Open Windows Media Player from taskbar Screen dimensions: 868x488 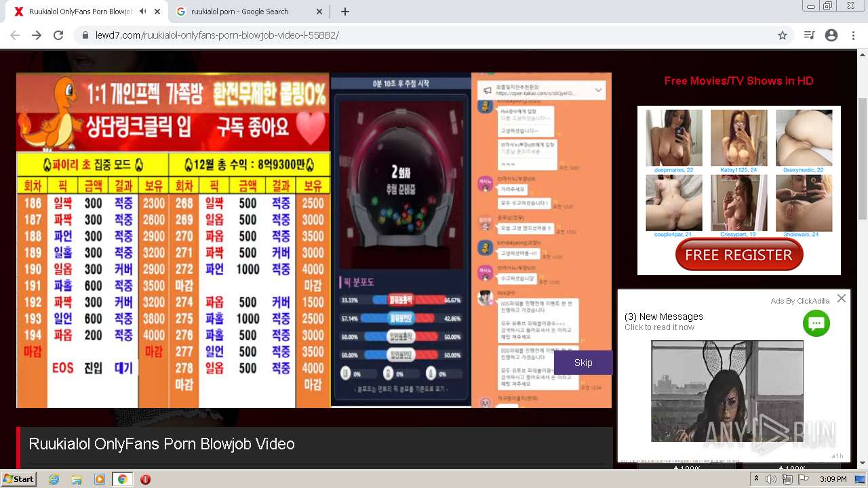click(100, 479)
